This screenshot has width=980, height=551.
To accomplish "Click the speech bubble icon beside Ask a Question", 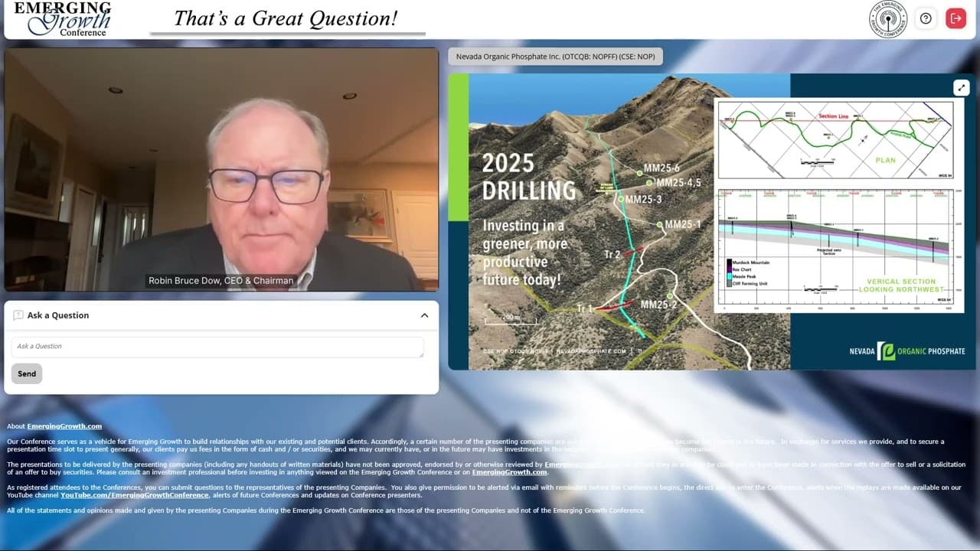I will tap(18, 315).
